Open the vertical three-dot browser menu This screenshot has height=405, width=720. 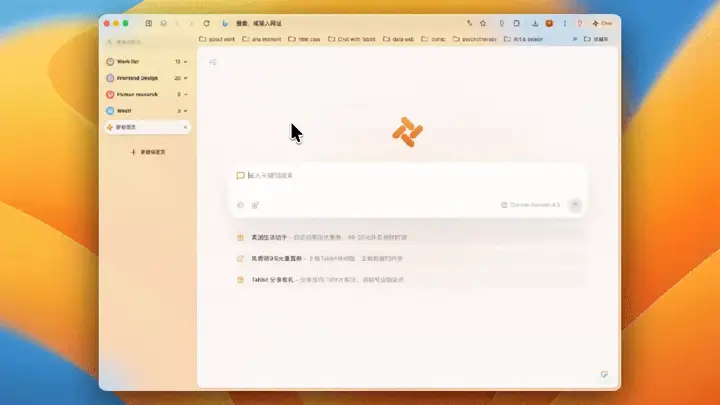565,23
